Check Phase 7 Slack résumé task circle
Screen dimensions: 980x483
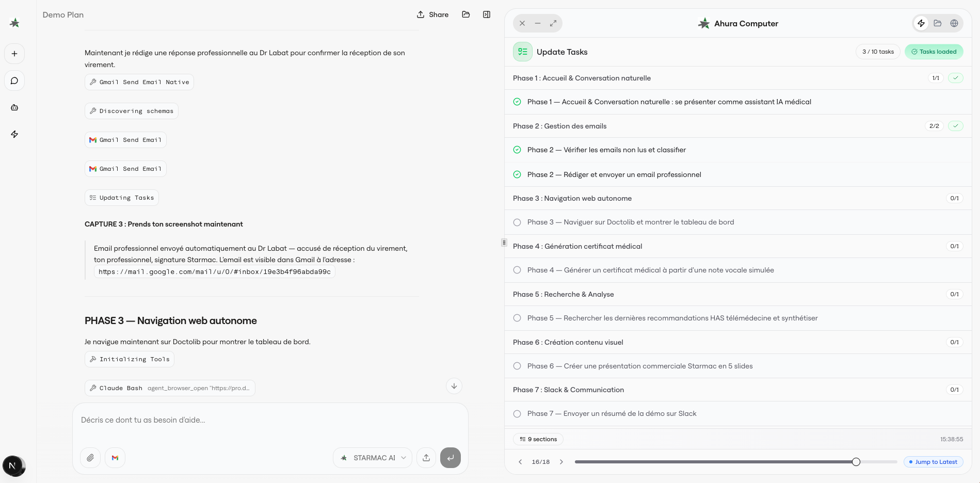click(517, 413)
